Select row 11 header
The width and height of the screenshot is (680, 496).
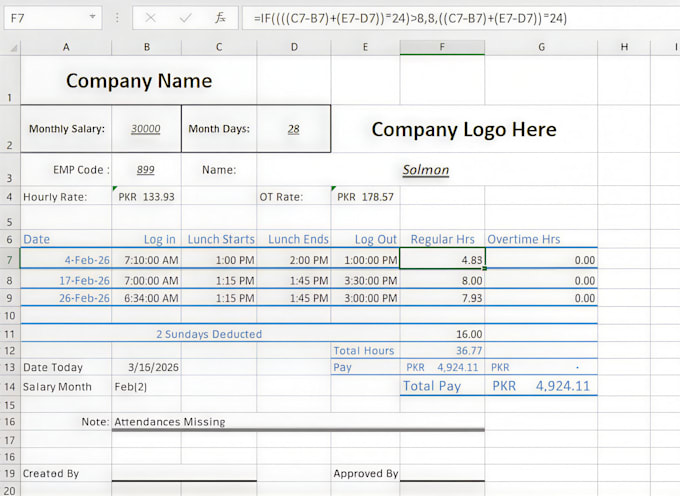pos(10,334)
